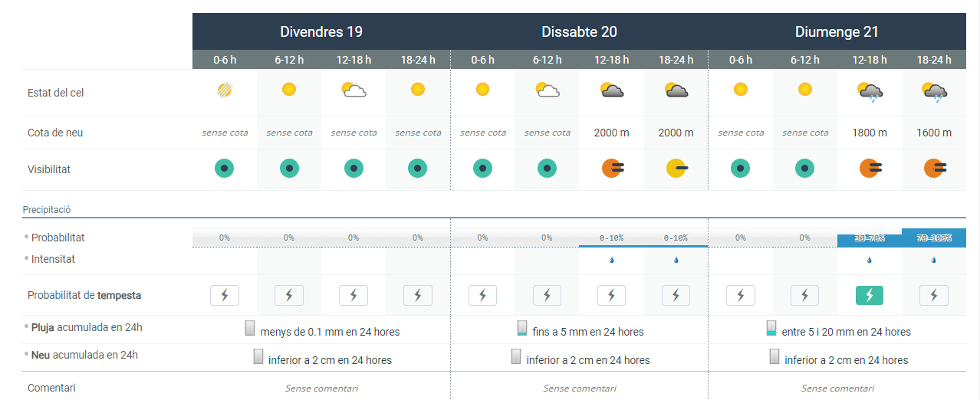Screen dimensions: 980x400
Task: Click Diumenge 18-24 h orange visibility icon
Action: pos(934,168)
